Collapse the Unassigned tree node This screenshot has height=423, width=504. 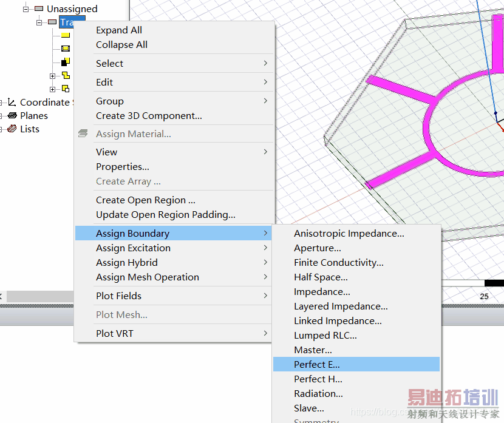click(26, 9)
